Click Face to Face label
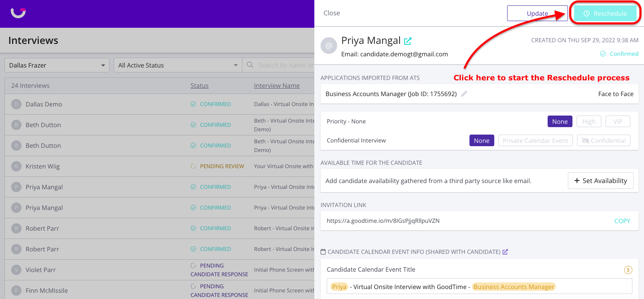 pyautogui.click(x=616, y=94)
